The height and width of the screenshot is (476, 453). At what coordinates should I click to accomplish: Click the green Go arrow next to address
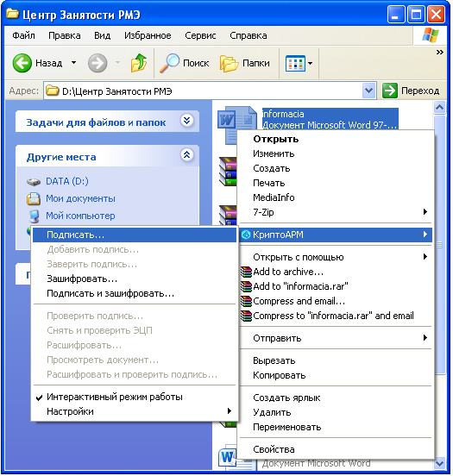(390, 91)
